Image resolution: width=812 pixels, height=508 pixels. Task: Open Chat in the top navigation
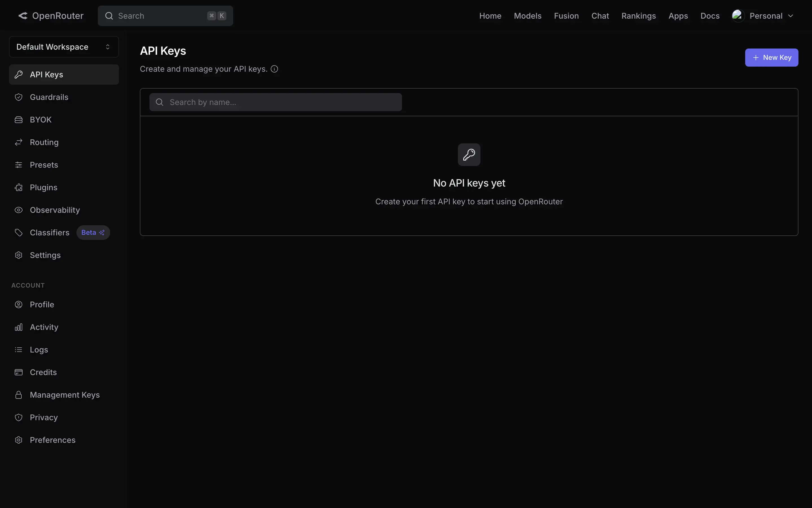point(600,16)
